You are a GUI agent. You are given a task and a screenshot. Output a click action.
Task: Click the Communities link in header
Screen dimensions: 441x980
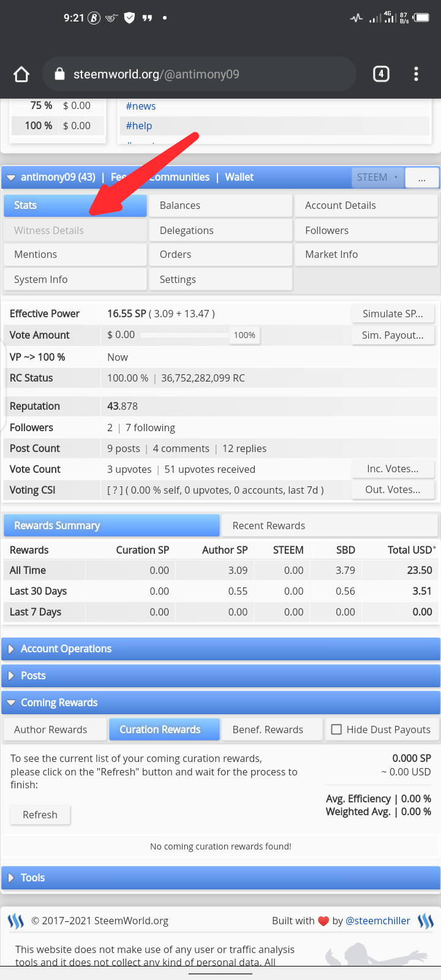(x=179, y=177)
